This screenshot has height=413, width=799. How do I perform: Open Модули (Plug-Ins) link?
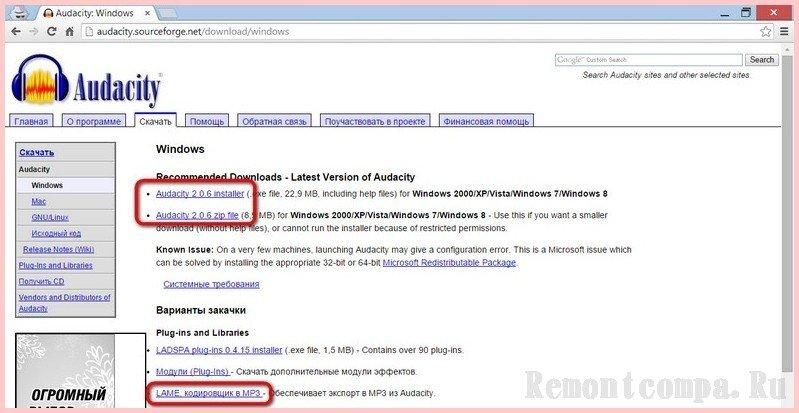(x=193, y=372)
